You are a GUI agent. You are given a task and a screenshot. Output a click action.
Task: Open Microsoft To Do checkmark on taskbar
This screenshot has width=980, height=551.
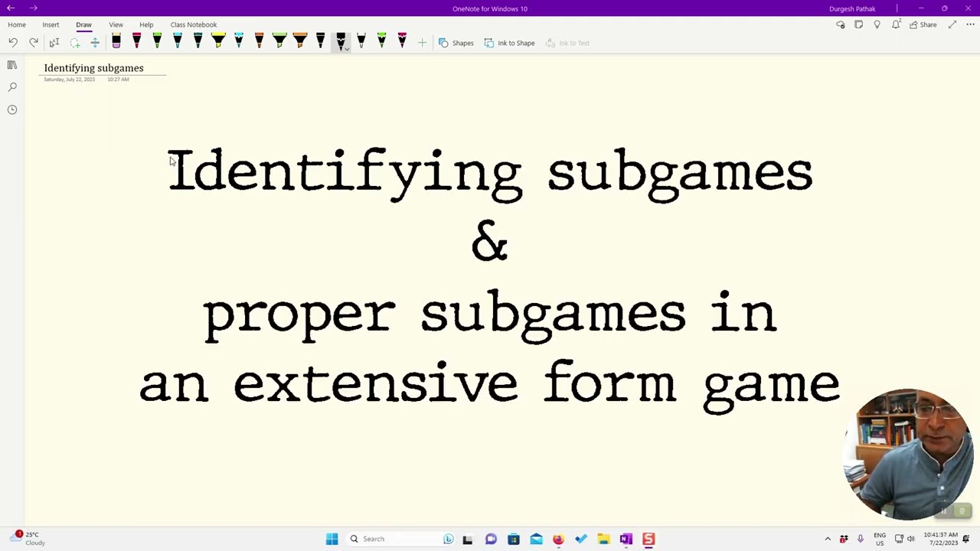581,539
